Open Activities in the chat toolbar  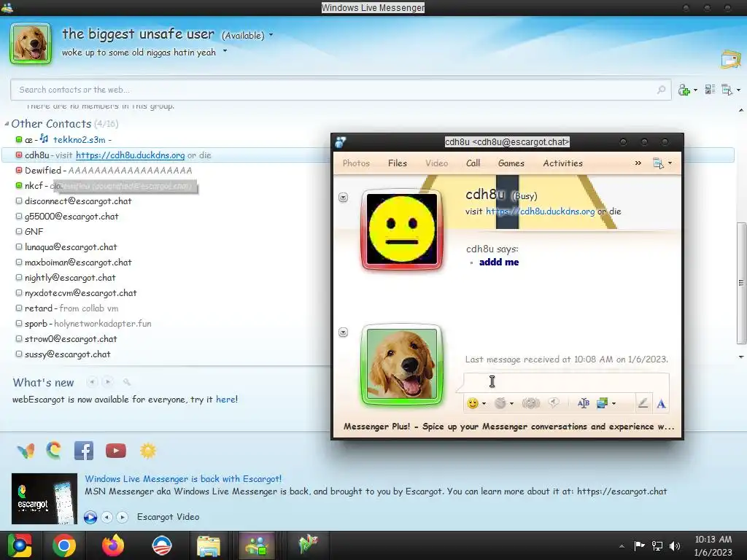pyautogui.click(x=562, y=163)
